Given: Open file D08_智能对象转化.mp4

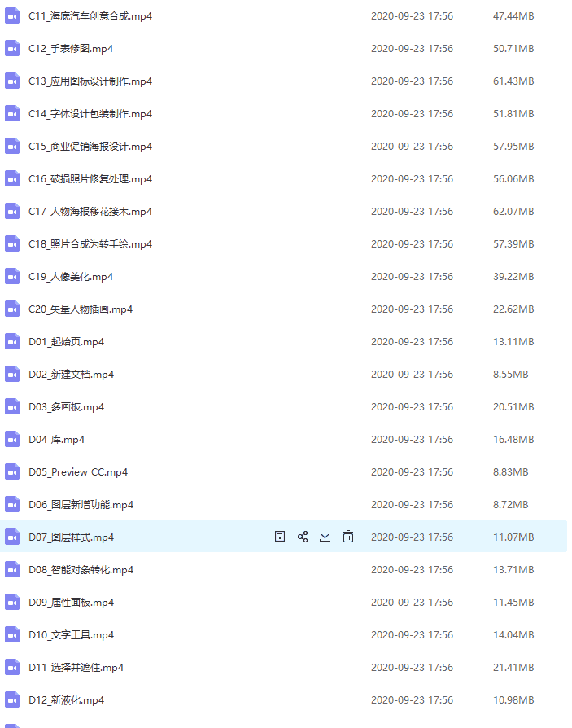Looking at the screenshot, I should [81, 570].
